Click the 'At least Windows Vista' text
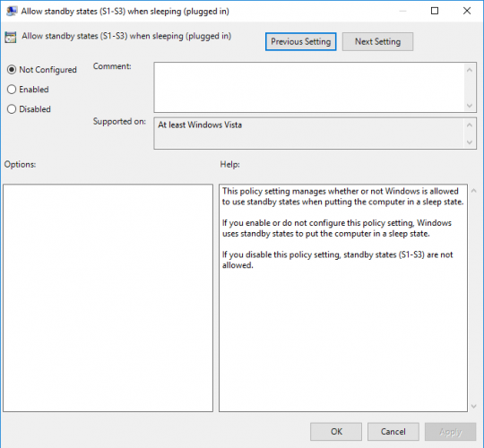484x448 pixels. 200,125
